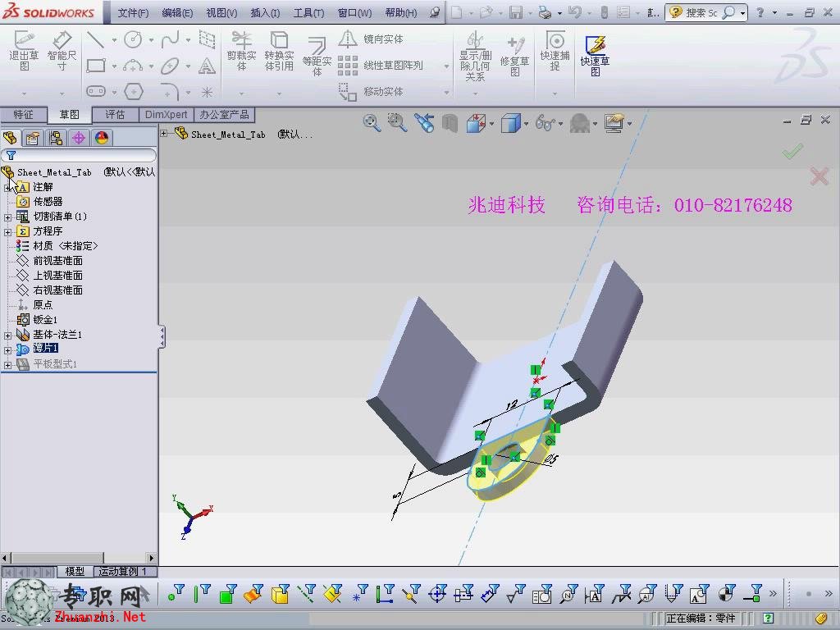
Task: Cancel sketch with red X in viewport
Action: pyautogui.click(x=819, y=176)
